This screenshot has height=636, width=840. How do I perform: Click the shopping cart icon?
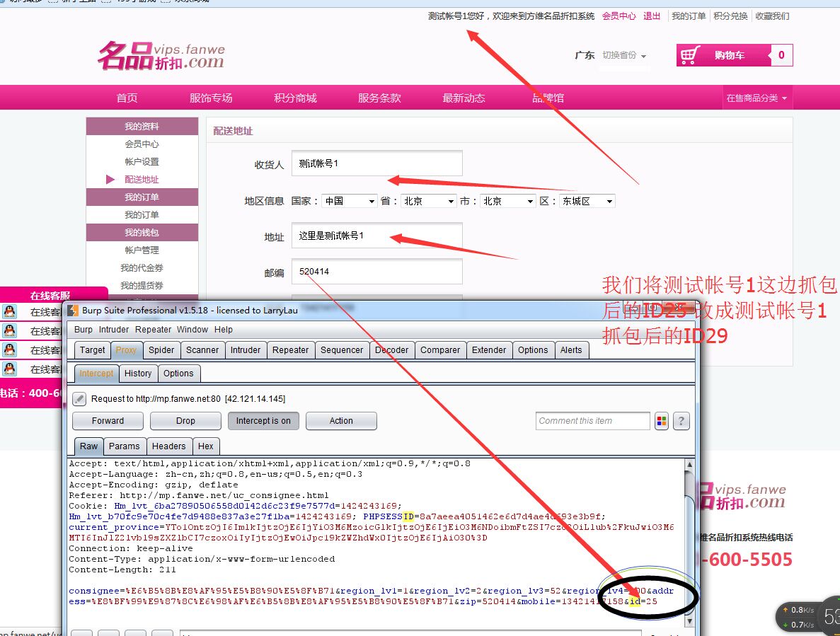coord(690,55)
